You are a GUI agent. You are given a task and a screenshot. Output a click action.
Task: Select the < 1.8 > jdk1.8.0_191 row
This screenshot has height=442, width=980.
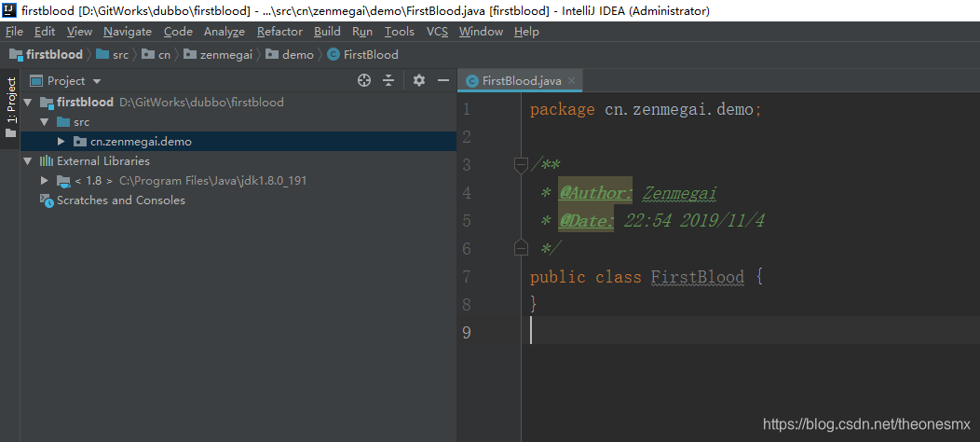238,180
